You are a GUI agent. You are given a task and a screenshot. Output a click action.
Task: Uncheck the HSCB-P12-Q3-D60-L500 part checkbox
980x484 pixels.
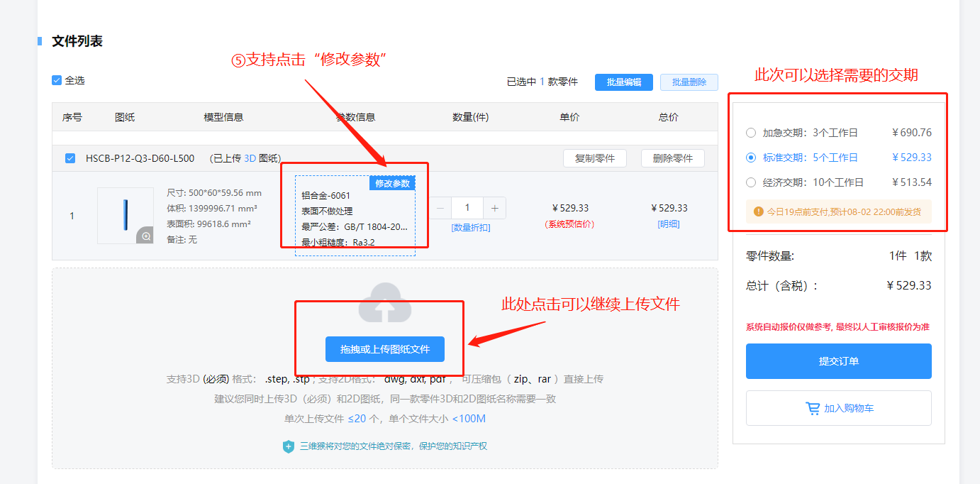pos(70,158)
